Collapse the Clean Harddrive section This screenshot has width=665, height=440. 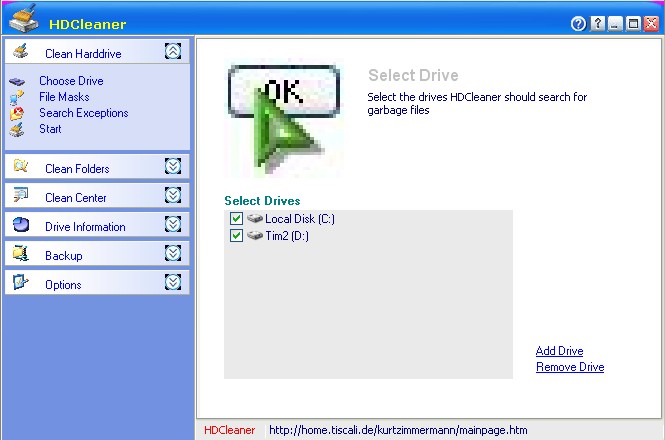tap(173, 51)
